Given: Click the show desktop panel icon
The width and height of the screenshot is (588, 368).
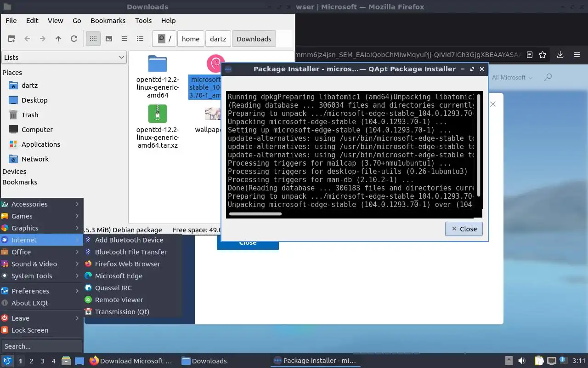Looking at the screenshot, I should click(79, 361).
